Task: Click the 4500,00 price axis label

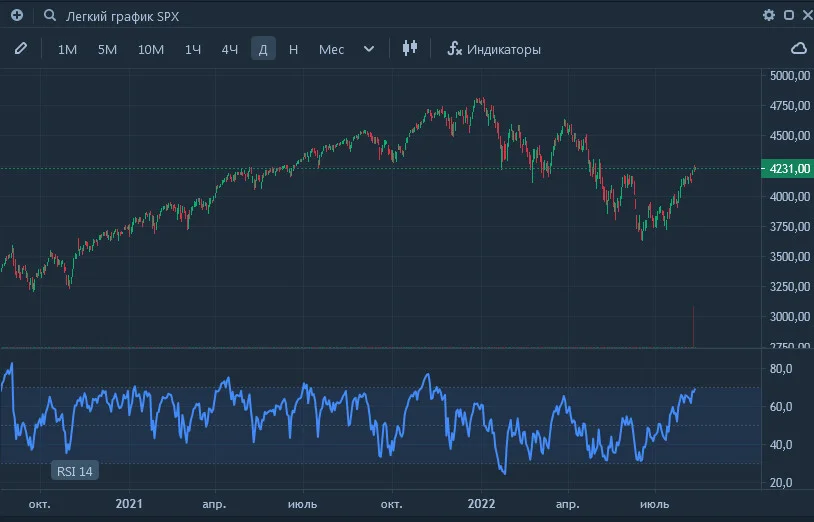Action: click(x=790, y=136)
